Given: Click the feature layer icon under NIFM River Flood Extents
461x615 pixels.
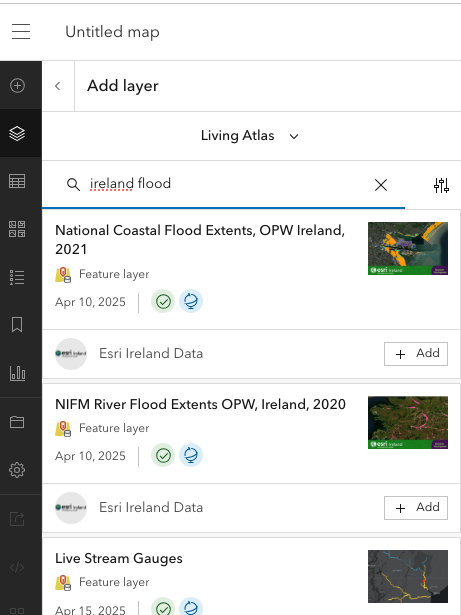Looking at the screenshot, I should 63,429.
